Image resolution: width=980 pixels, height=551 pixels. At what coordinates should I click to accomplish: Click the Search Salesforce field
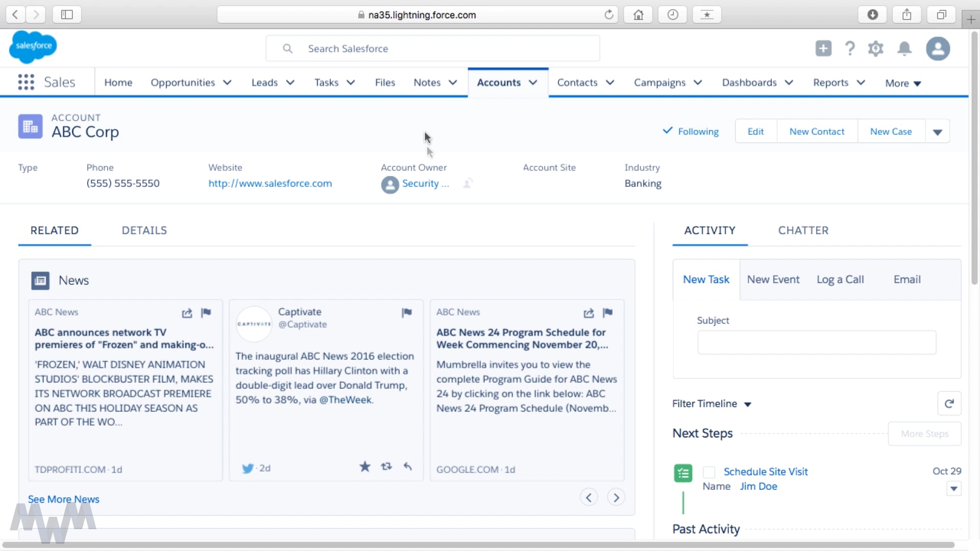[433, 48]
